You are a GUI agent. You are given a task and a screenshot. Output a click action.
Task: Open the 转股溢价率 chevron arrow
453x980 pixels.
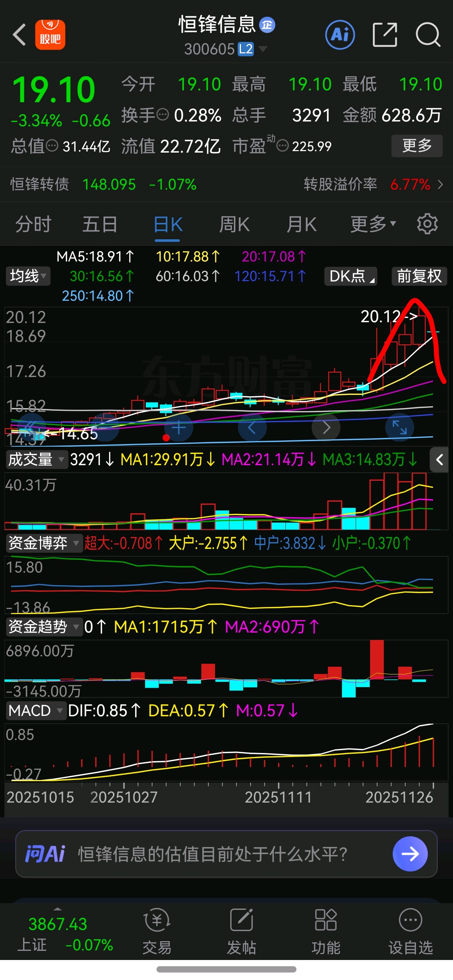point(440,184)
